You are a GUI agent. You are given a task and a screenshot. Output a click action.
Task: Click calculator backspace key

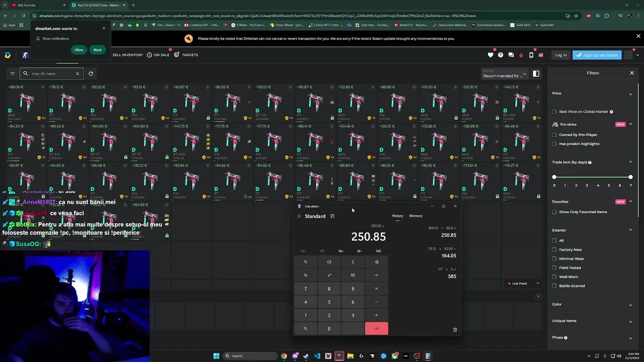coord(376,262)
